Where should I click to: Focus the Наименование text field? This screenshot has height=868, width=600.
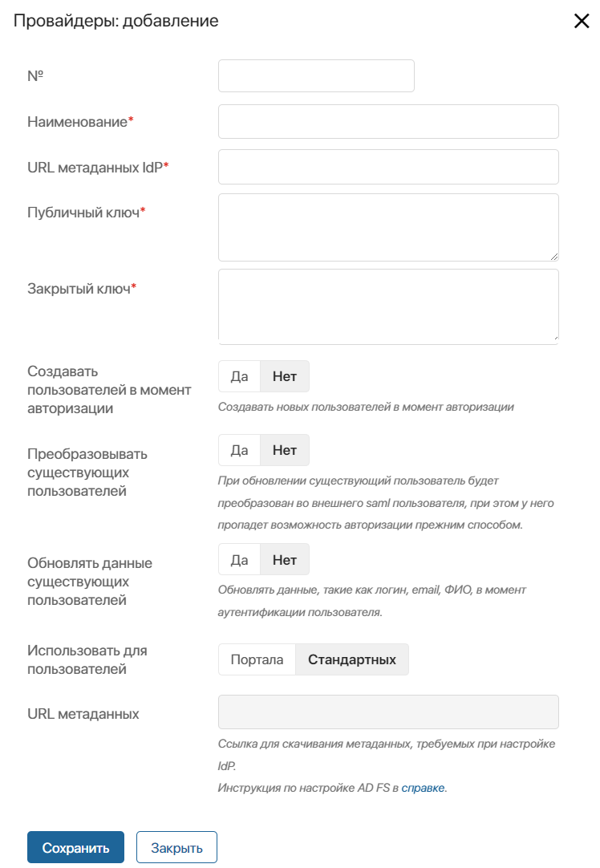tap(388, 121)
